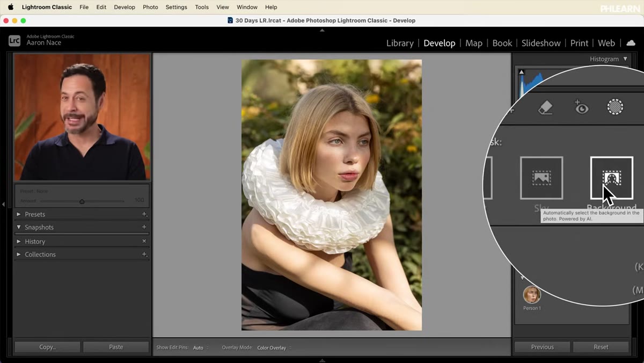
Task: Click the Previous button
Action: pos(542,347)
